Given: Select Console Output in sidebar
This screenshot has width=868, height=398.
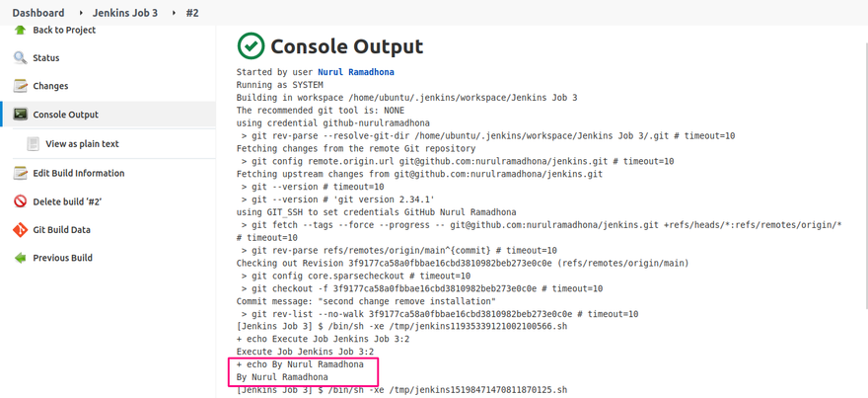Looking at the screenshot, I should (x=65, y=115).
